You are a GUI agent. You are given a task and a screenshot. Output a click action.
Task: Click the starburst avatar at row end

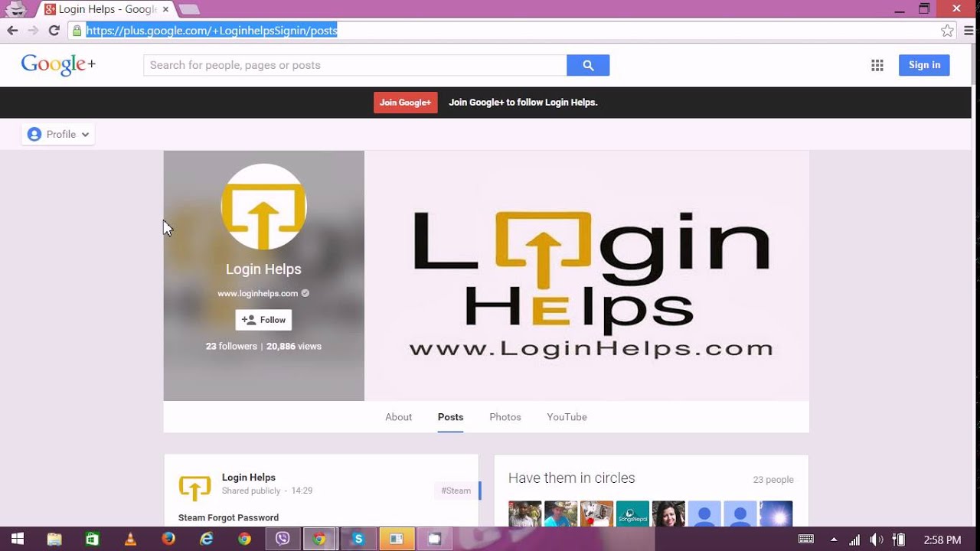click(776, 514)
